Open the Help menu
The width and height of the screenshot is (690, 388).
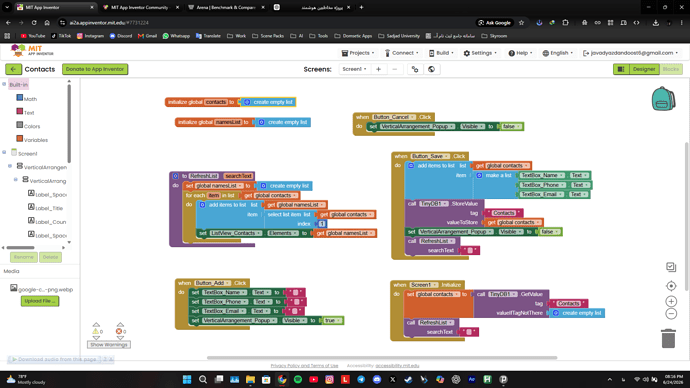(520, 53)
